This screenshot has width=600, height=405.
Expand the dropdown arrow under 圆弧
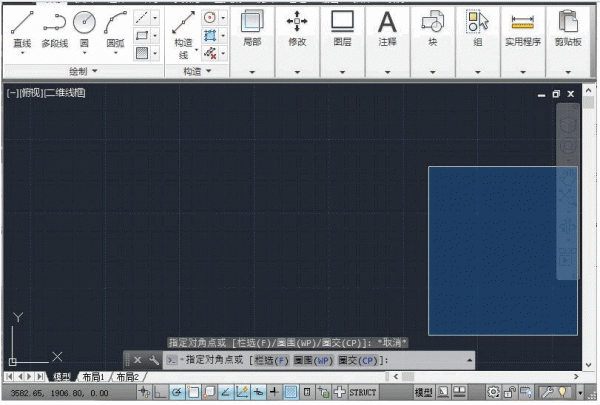[115, 53]
